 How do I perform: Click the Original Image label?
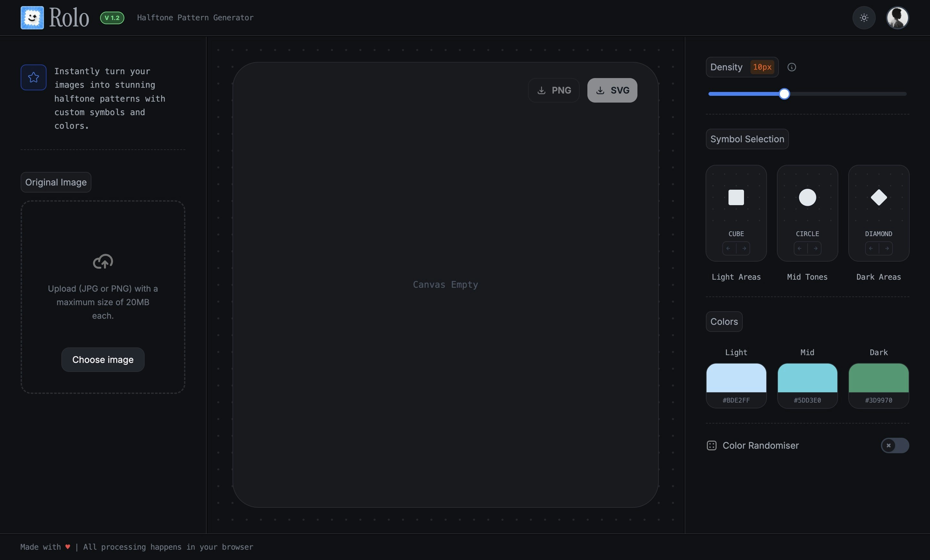pos(55,182)
